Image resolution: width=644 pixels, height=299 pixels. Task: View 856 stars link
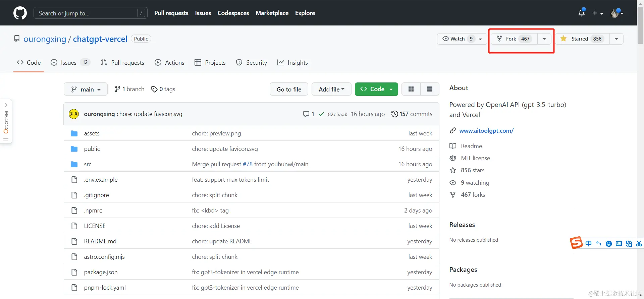point(467,170)
